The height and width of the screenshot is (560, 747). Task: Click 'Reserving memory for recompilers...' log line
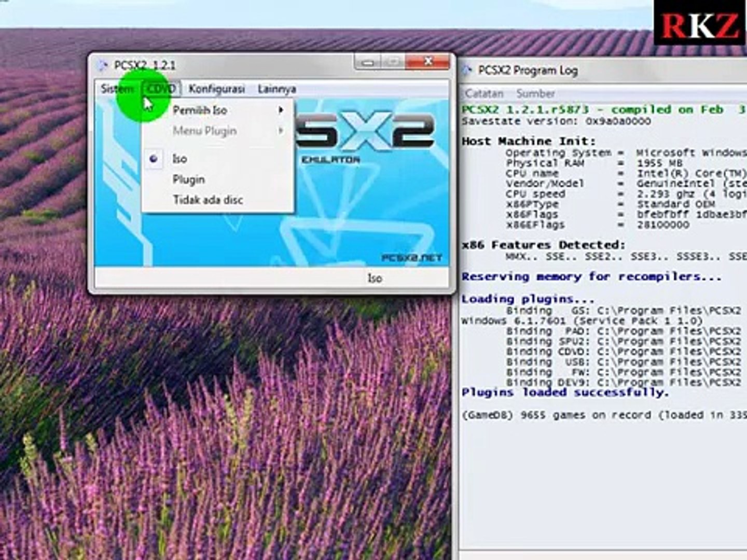click(x=591, y=277)
